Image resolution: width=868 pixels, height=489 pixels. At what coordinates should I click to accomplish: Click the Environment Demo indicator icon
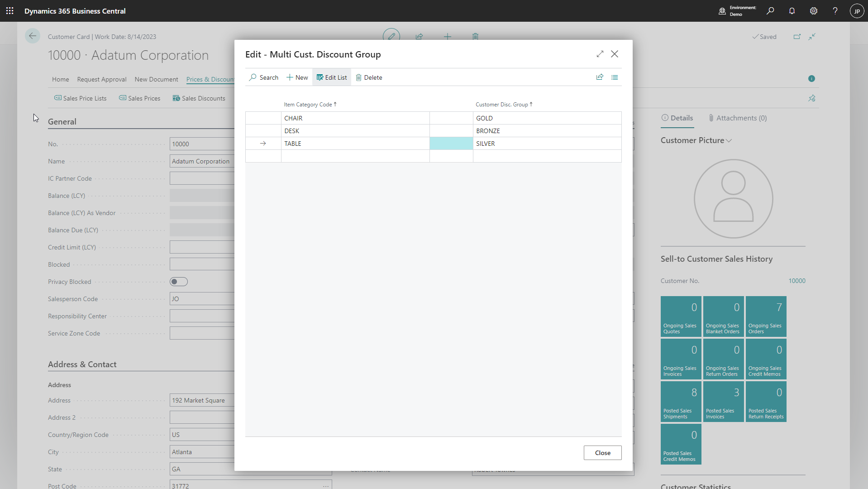[722, 11]
